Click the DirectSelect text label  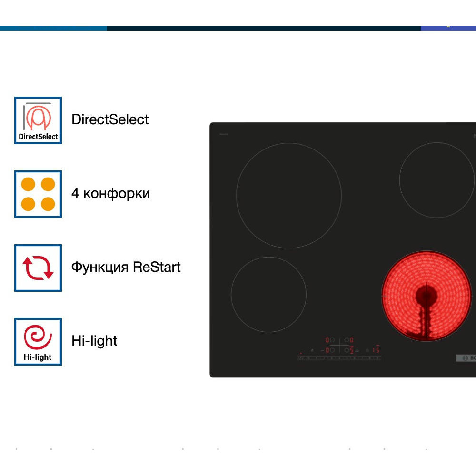point(110,119)
